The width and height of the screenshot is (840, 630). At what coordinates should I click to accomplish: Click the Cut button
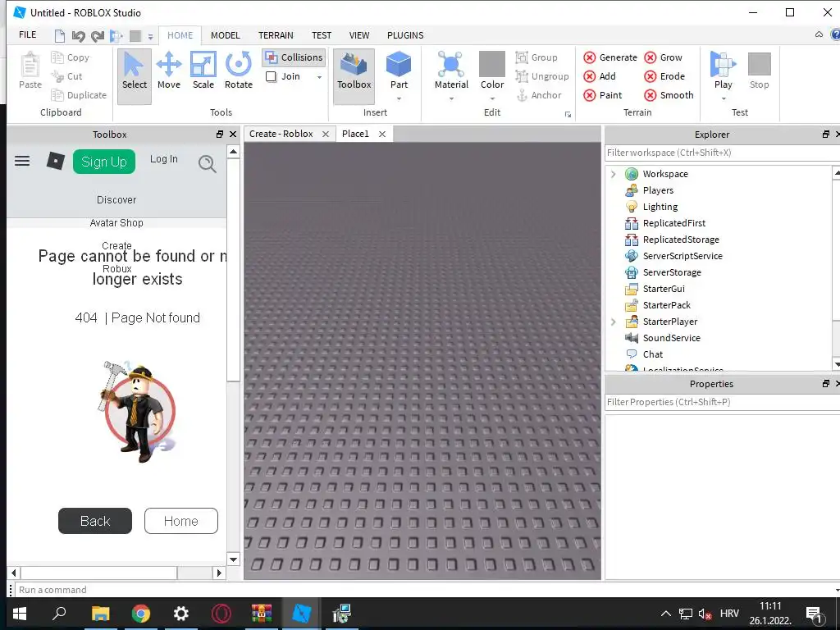pos(67,76)
